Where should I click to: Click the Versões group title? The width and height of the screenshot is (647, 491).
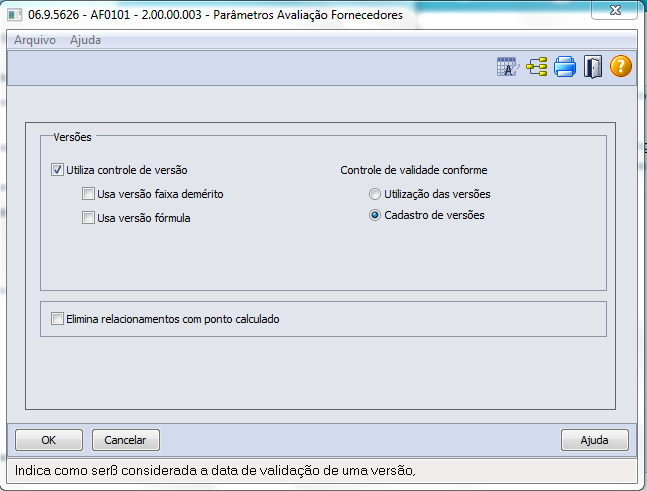[x=72, y=137]
